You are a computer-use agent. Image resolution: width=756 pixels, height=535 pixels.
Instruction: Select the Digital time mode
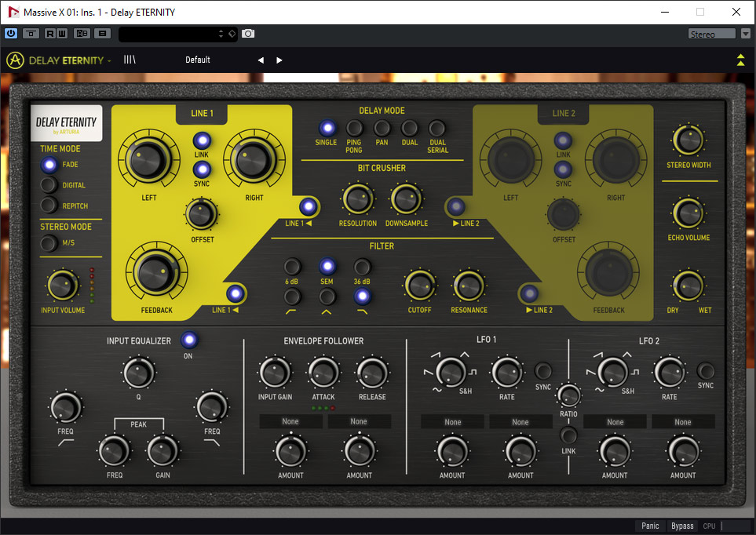pos(49,185)
